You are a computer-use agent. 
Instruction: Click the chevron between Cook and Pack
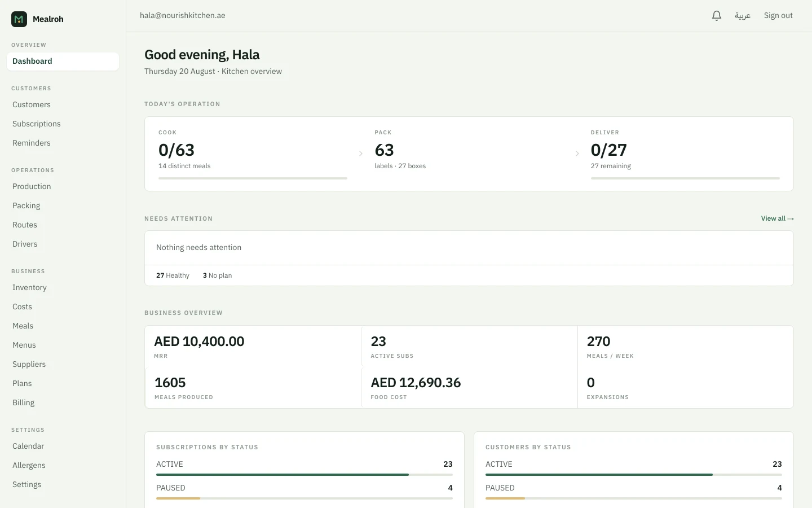pyautogui.click(x=361, y=154)
